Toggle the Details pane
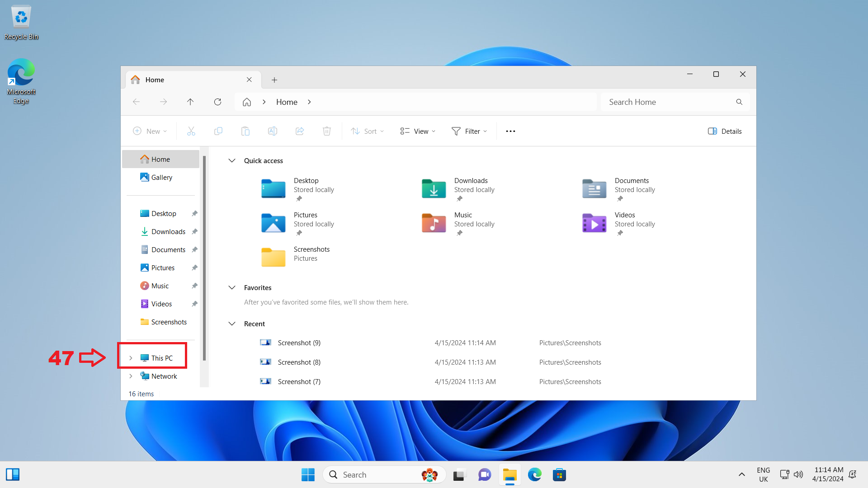Screen dimensions: 868x488 [x=725, y=131]
